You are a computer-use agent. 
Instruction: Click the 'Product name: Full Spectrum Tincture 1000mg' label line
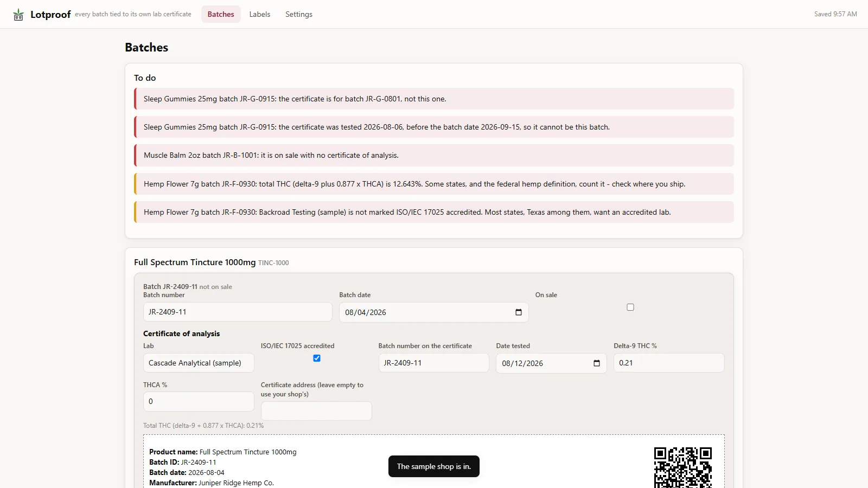pyautogui.click(x=223, y=452)
